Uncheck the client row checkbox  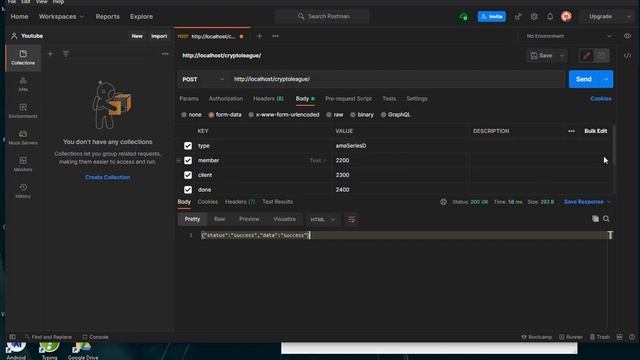188,175
